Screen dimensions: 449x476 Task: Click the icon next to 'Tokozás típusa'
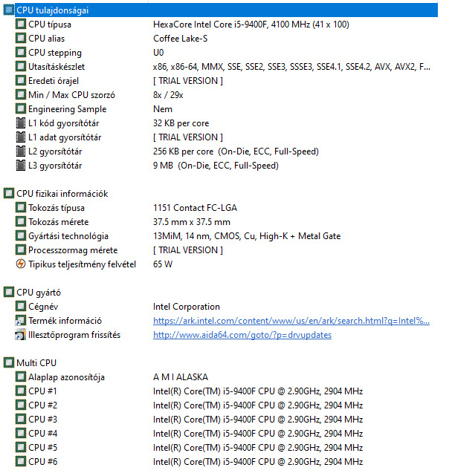[21, 208]
